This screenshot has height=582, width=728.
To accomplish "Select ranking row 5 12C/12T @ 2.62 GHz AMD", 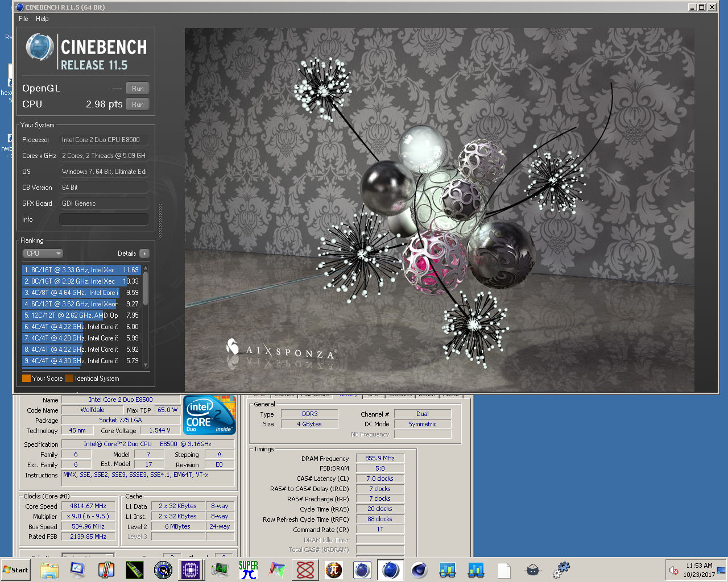I will 82,315.
